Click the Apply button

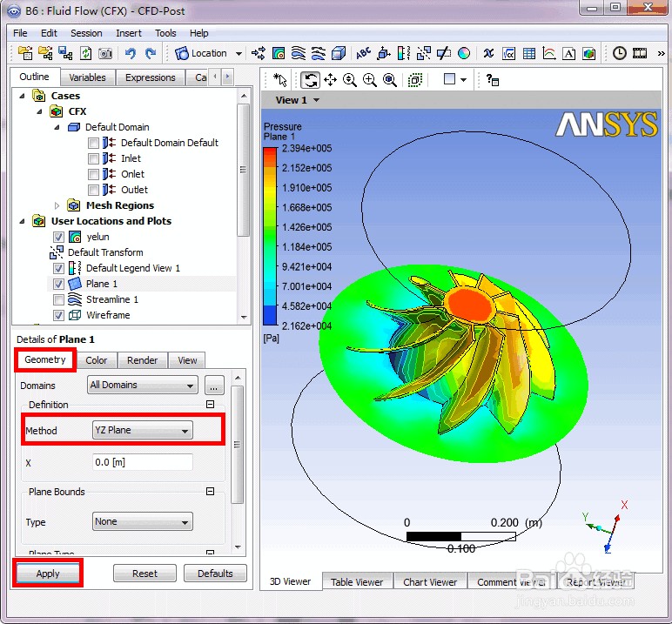pos(48,574)
